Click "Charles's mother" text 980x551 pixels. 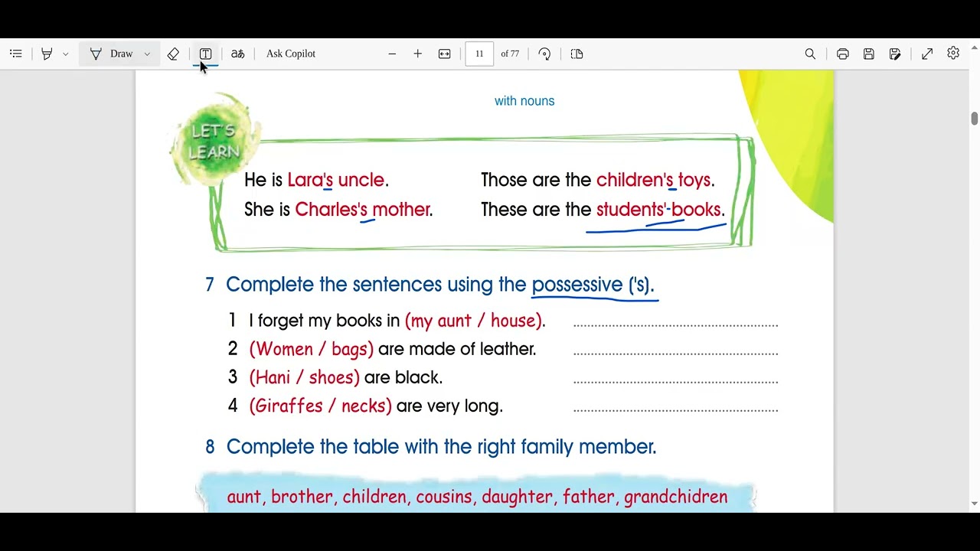point(362,210)
